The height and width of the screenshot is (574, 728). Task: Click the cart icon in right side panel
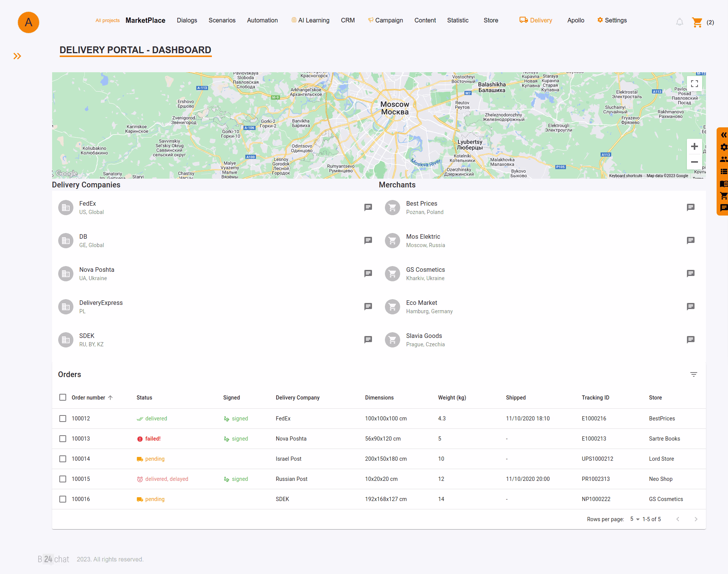(x=724, y=196)
